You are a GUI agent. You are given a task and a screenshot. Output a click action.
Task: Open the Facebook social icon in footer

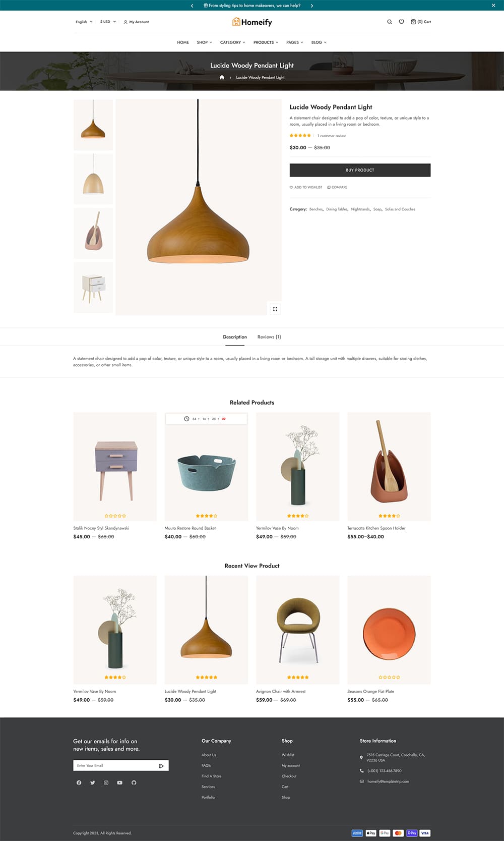coord(79,782)
